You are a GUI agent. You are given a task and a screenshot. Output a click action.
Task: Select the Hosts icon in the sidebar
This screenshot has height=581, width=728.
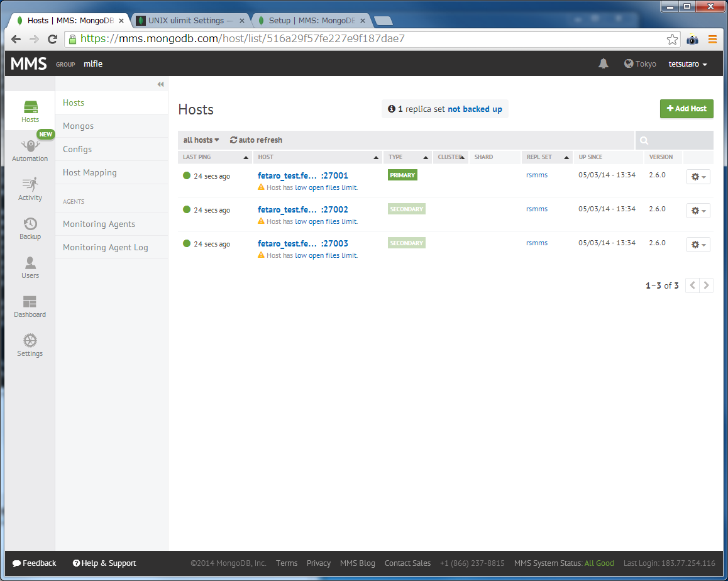[30, 111]
